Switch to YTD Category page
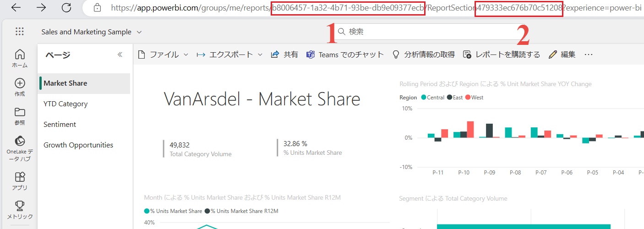This screenshot has height=229, width=644. coord(84,104)
